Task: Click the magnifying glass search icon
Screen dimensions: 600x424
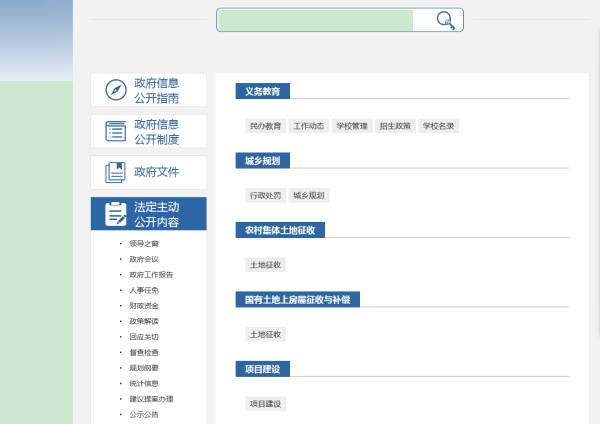Action: pyautogui.click(x=446, y=20)
